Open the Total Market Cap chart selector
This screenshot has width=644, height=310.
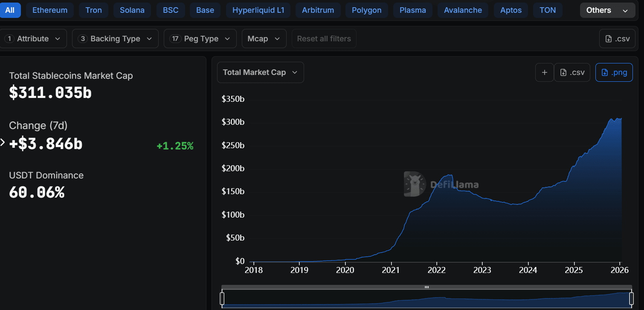260,72
